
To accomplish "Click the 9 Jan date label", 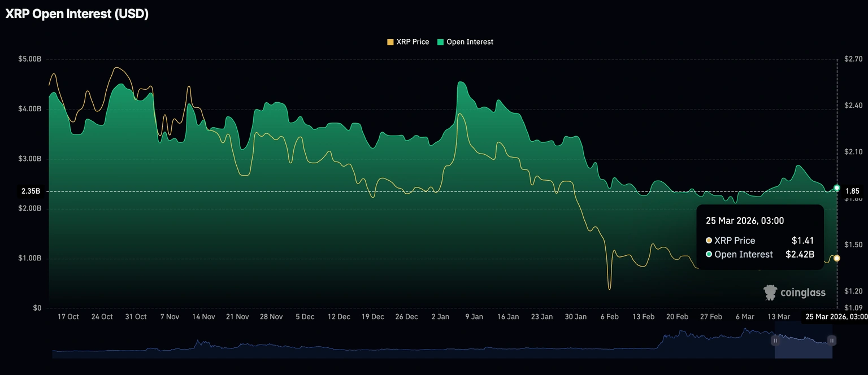I will point(474,317).
